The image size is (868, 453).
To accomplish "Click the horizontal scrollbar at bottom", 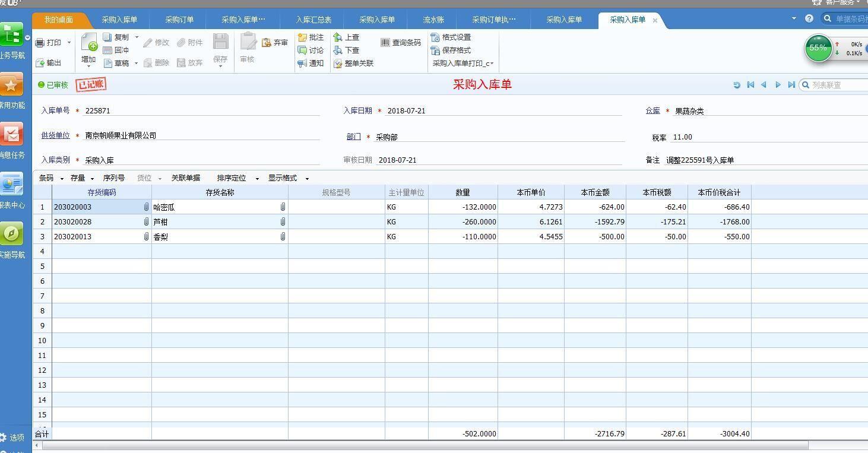I will [425, 445].
